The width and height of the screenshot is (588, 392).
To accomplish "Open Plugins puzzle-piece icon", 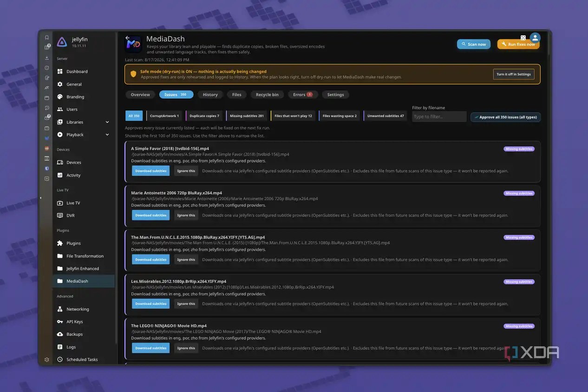I will 60,243.
